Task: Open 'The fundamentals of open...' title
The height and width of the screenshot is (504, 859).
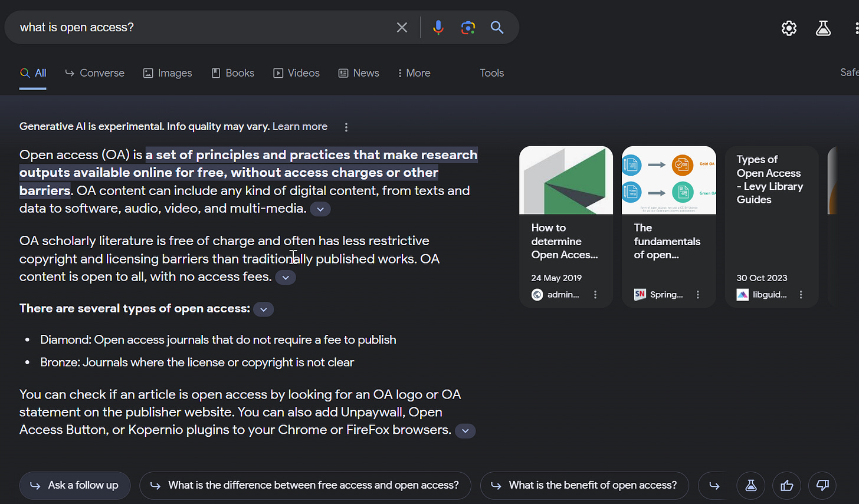Action: click(x=667, y=241)
